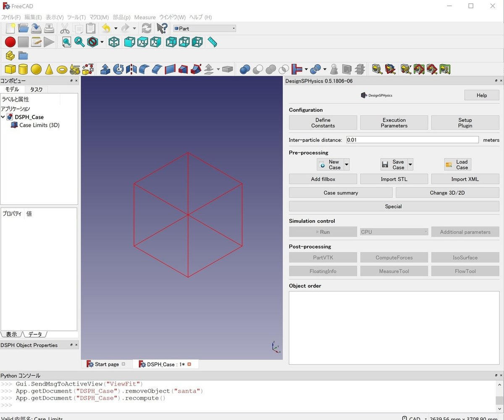Click the Execution Parameters button
This screenshot has width=504, height=420.
click(x=394, y=123)
